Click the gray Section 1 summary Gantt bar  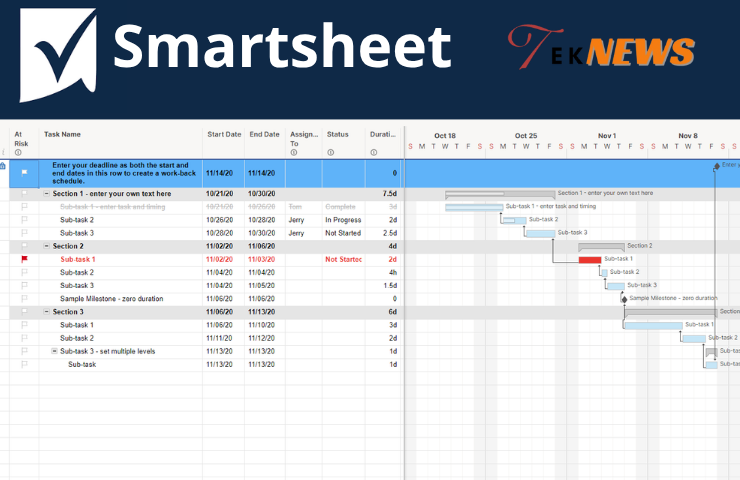click(500, 194)
